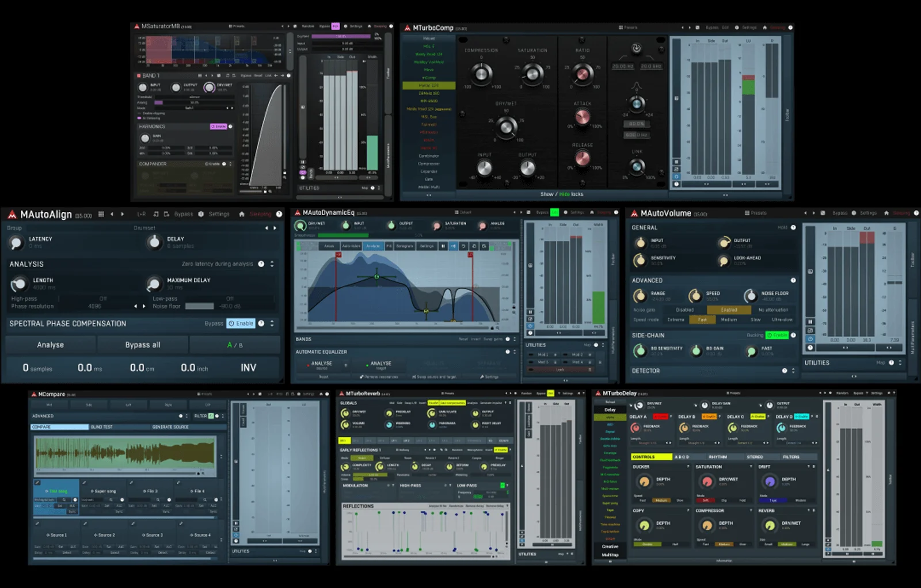
Task: Toggle Harmonics Enable in MSaturatorMB
Action: (x=219, y=127)
